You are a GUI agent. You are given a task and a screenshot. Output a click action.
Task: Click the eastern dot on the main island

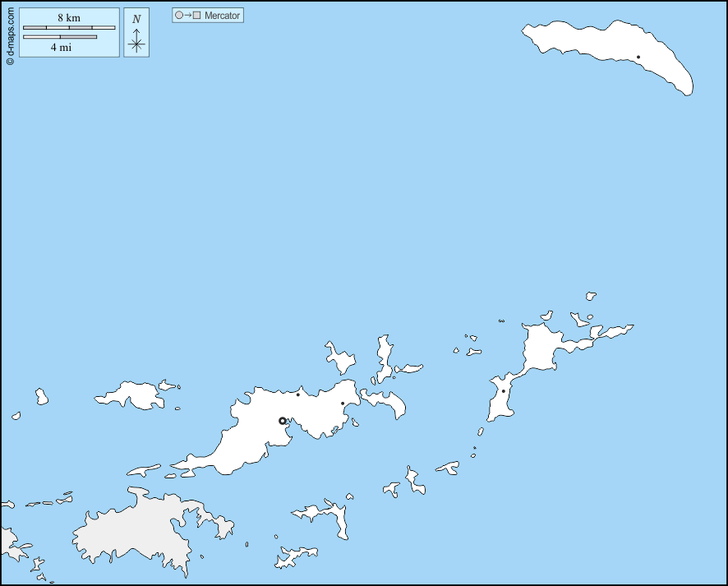point(343,404)
